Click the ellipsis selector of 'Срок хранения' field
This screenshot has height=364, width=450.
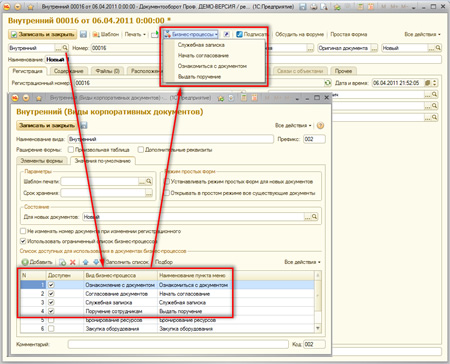coord(149,193)
